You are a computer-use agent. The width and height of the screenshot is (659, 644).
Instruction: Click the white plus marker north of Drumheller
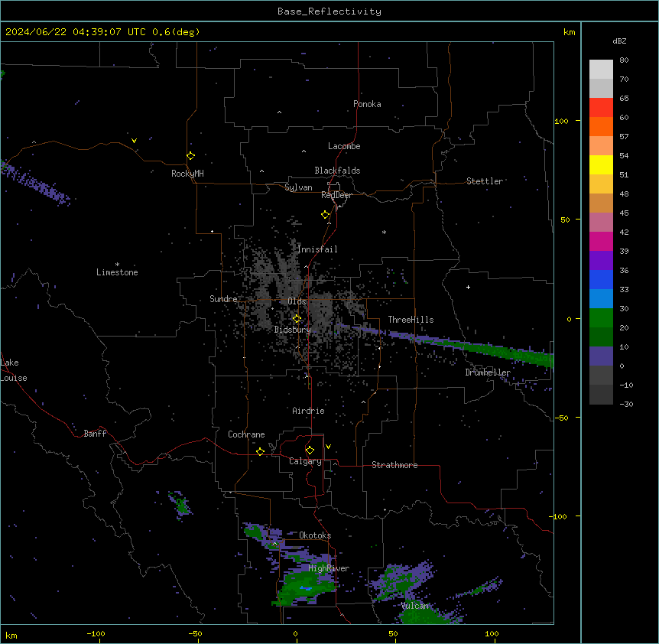468,287
